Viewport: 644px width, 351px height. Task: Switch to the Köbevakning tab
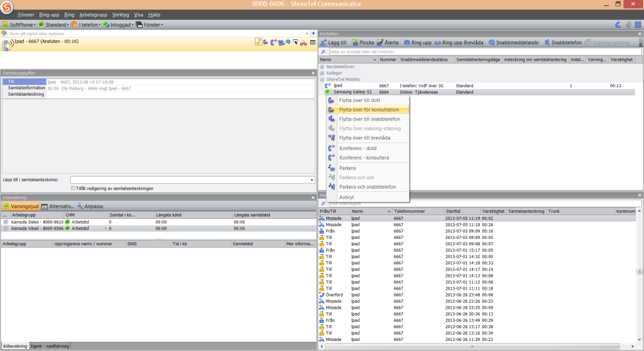click(15, 346)
